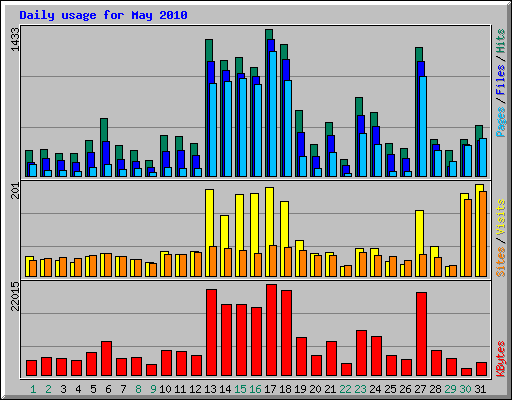Click the green 'Hits' legend label
This screenshot has height=400, width=512.
tap(501, 41)
